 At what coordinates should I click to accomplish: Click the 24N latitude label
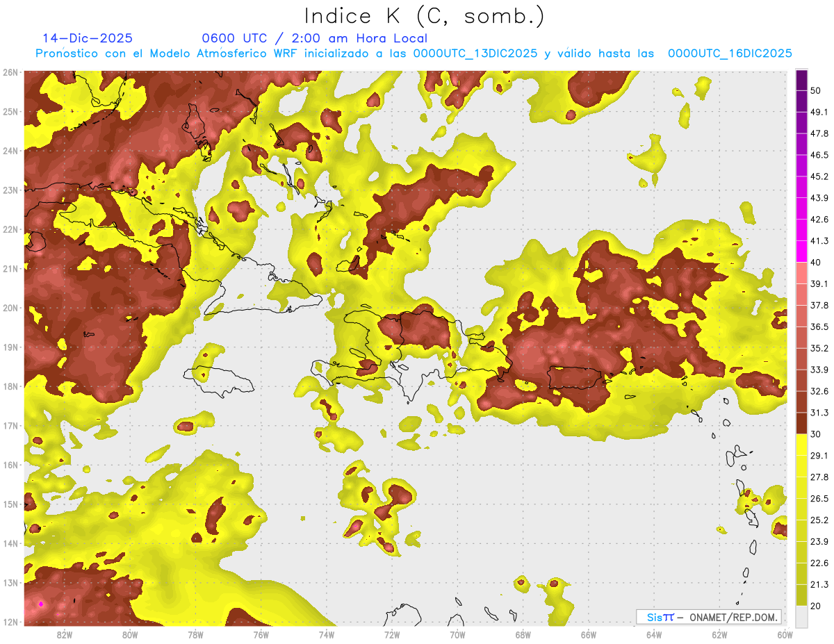[x=10, y=151]
